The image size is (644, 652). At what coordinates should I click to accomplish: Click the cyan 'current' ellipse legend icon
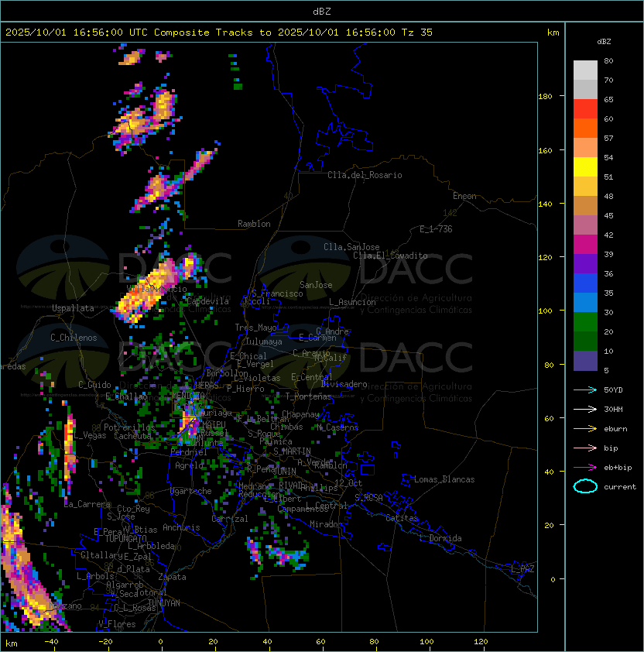click(585, 486)
